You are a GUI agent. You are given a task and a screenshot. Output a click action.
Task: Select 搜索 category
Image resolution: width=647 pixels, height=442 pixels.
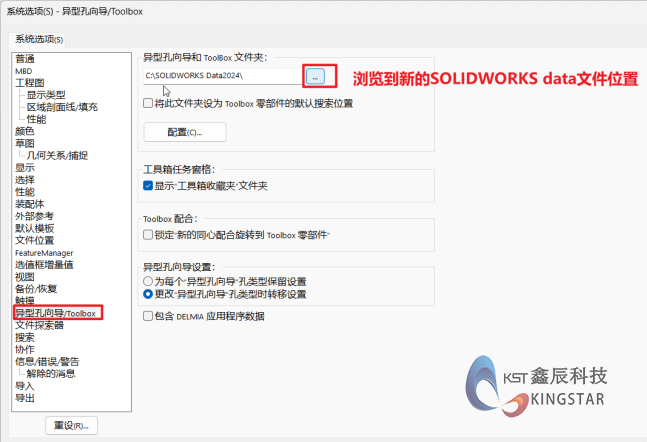tap(25, 338)
